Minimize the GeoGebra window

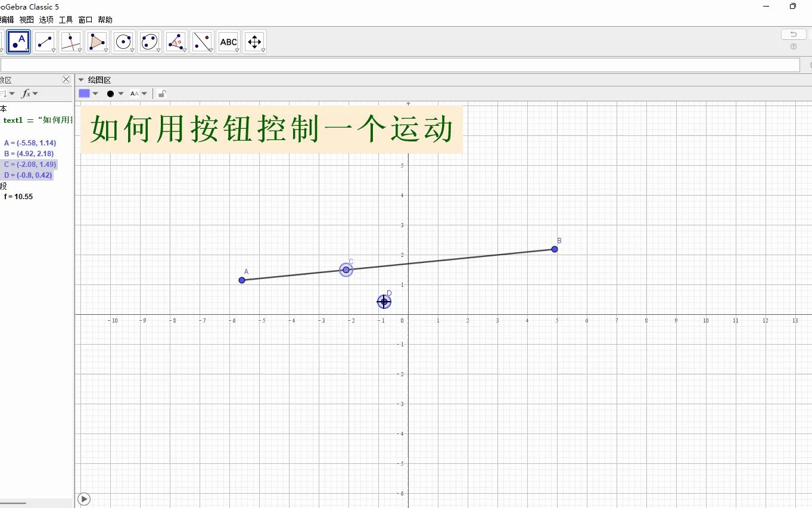click(766, 6)
